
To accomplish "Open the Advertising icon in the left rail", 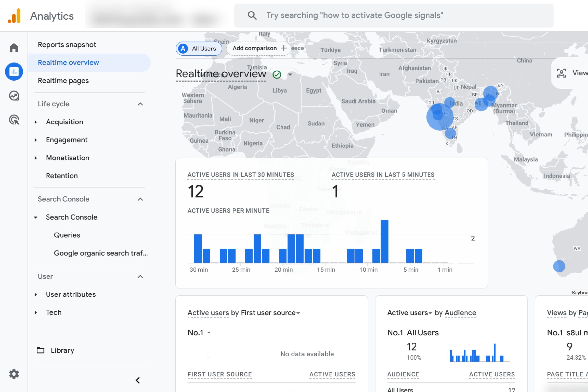I will pos(14,120).
